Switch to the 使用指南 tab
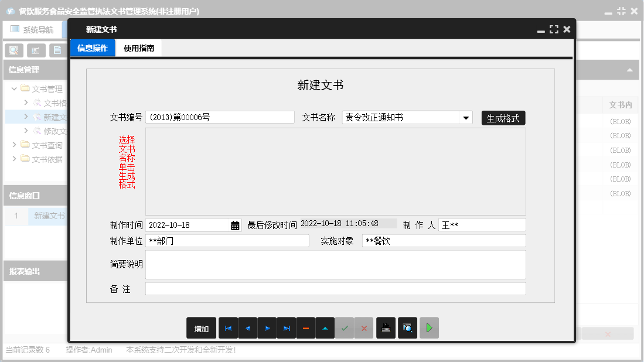The height and width of the screenshot is (362, 644). coord(139,48)
